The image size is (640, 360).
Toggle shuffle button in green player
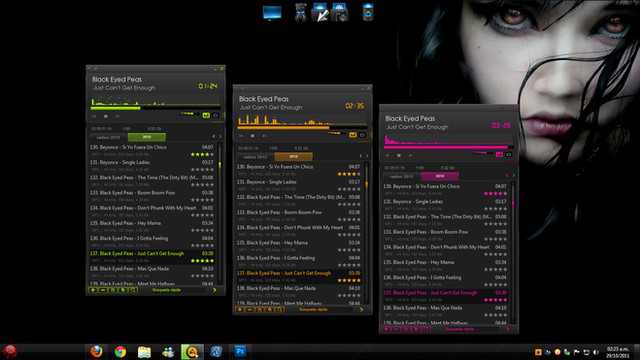[216, 116]
